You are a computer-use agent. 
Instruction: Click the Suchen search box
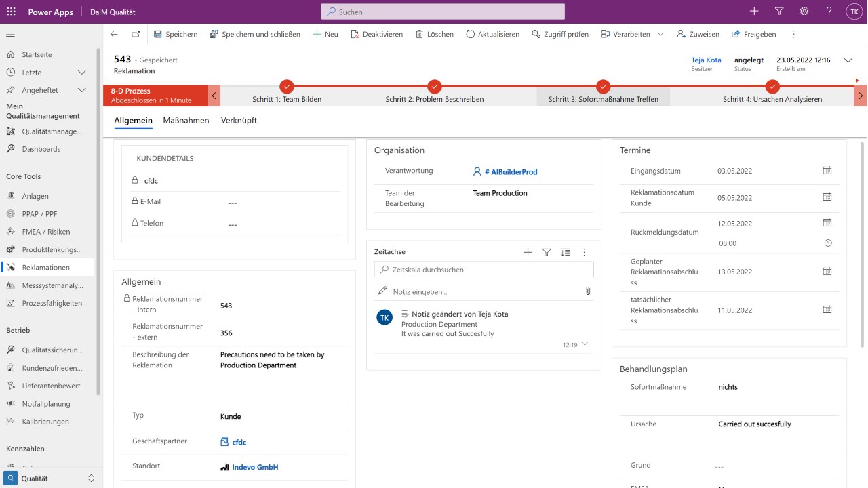(443, 12)
